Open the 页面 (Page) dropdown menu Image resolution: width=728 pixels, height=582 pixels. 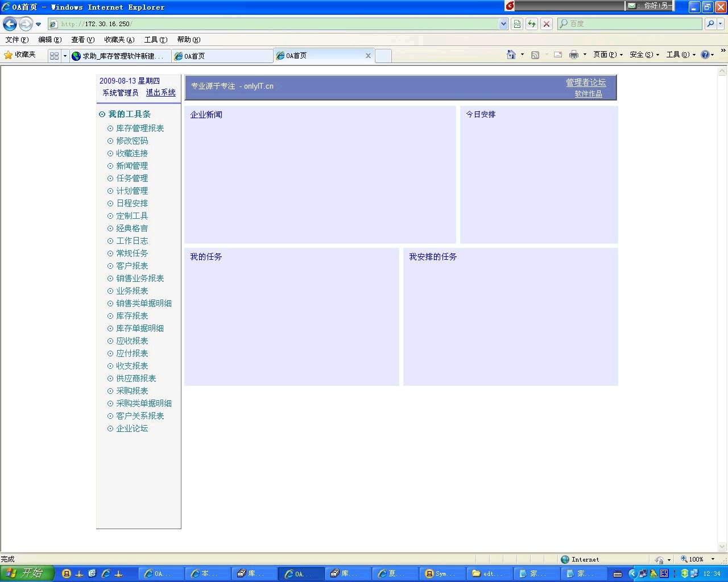point(607,55)
